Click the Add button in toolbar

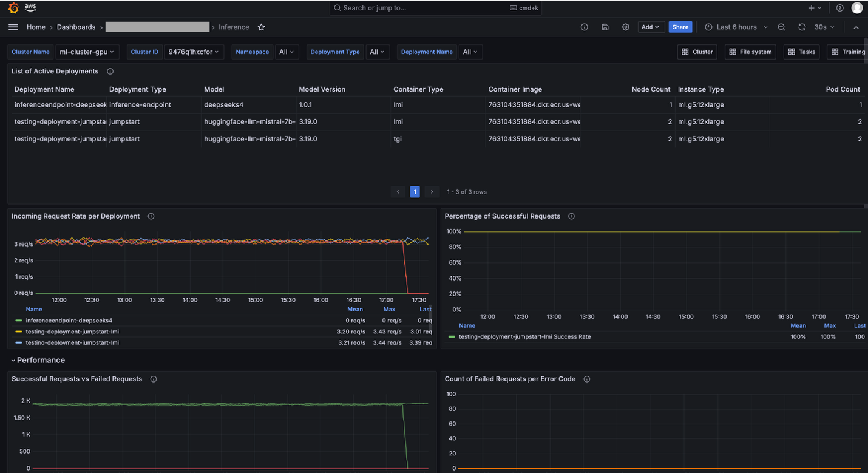click(651, 27)
